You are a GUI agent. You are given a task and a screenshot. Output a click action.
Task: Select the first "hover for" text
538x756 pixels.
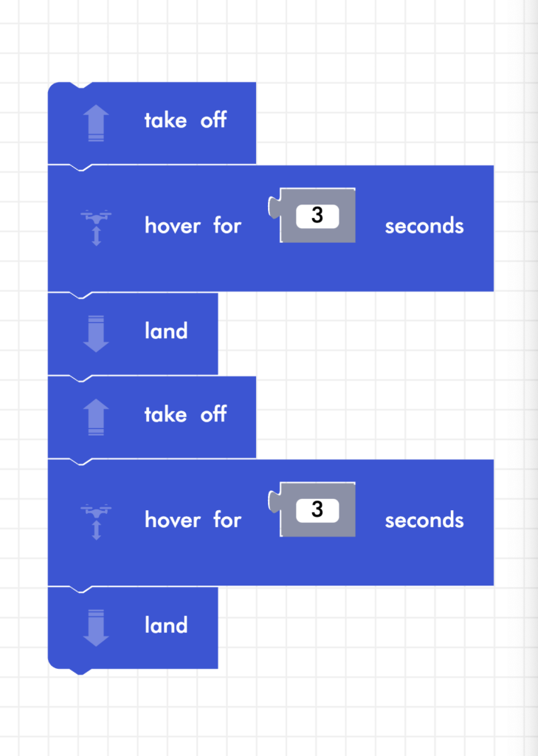pos(193,225)
